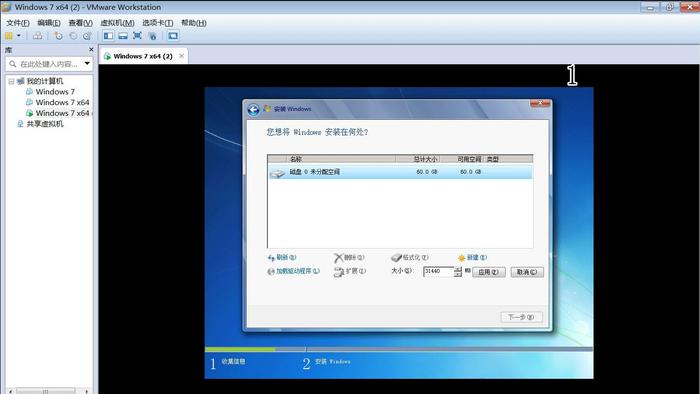700x394 pixels.
Task: Click the 应用(P) apply button
Action: point(488,272)
